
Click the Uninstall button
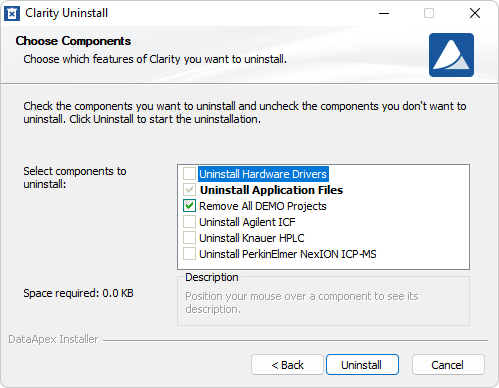(x=362, y=365)
